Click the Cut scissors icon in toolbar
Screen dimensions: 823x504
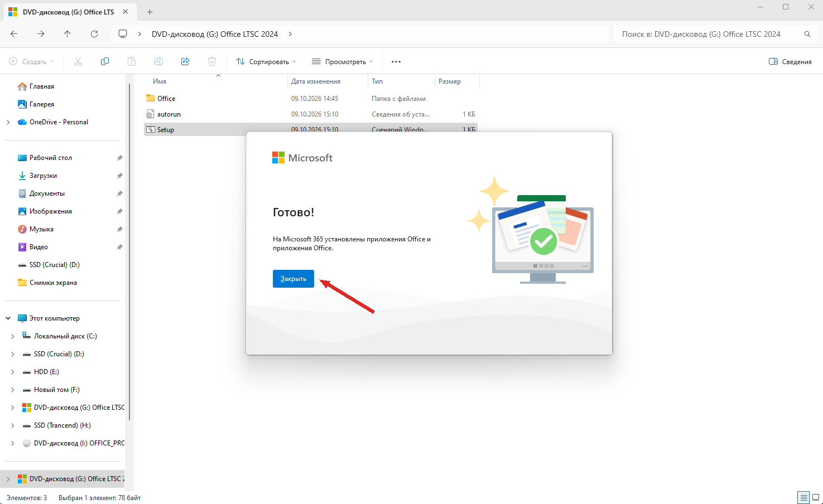click(x=78, y=61)
